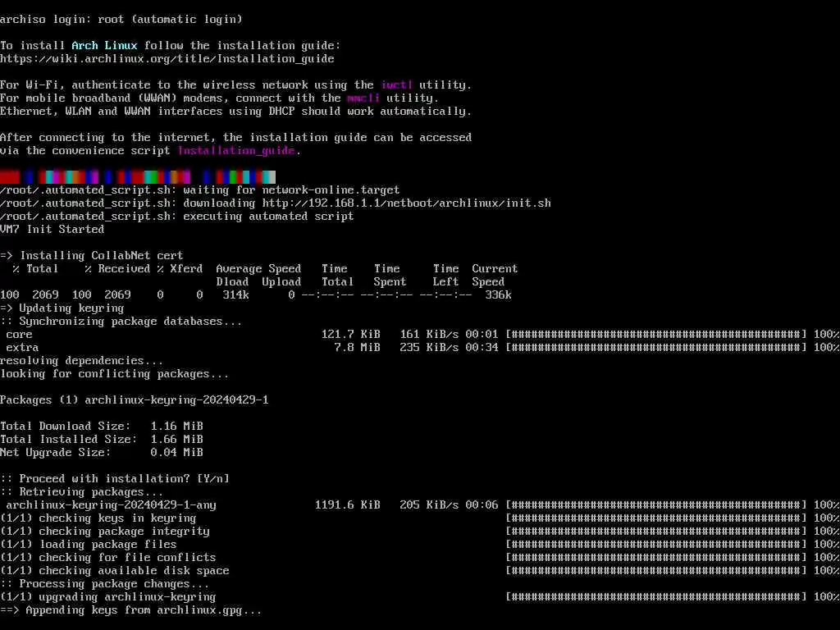Click the archlinux-keyring download progress bar
Screen dimensions: 840x630
[x=656, y=505]
